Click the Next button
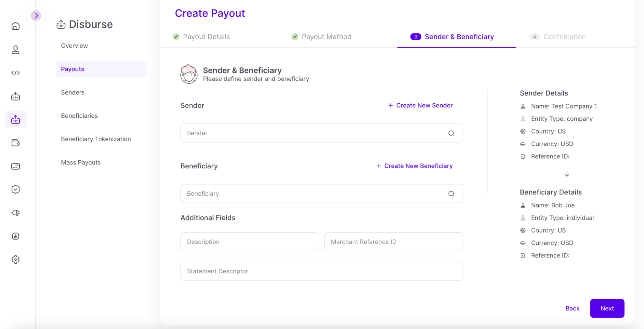The width and height of the screenshot is (644, 329). [x=607, y=308]
